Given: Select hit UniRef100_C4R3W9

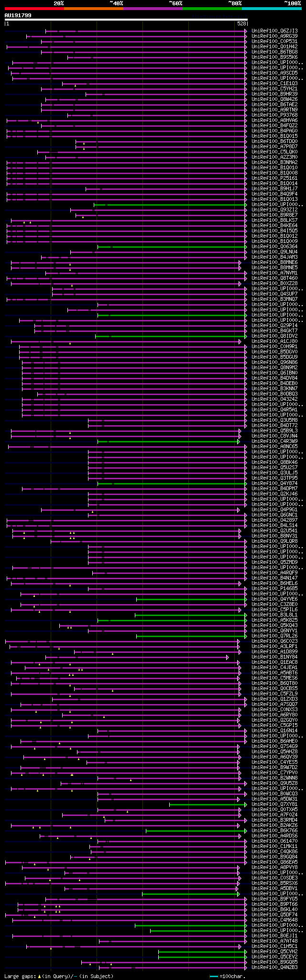Looking at the screenshot, I should [274, 441].
